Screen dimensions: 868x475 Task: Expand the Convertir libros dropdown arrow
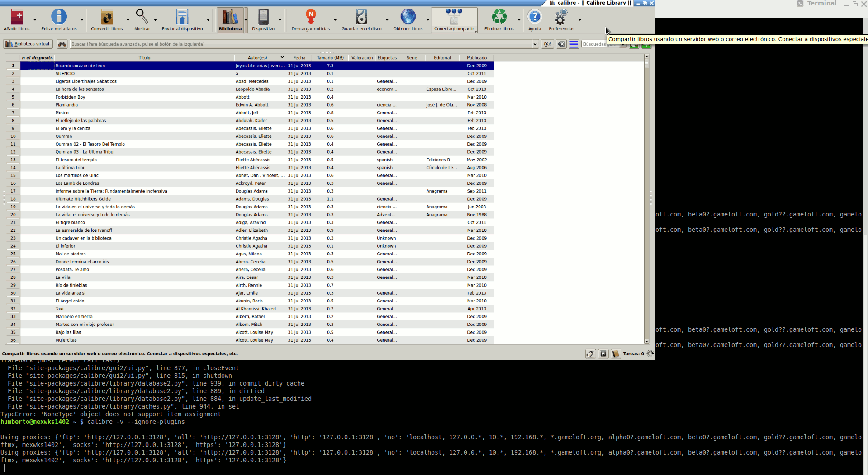point(128,20)
